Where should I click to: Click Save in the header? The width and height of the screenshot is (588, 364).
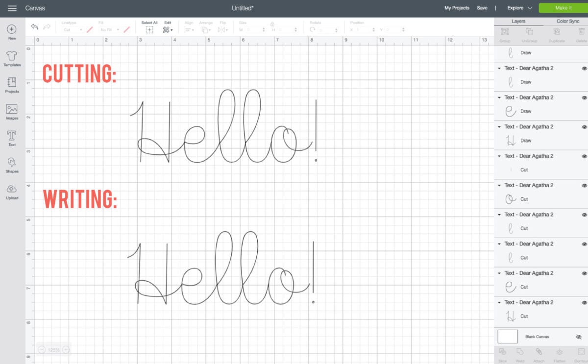click(x=482, y=8)
